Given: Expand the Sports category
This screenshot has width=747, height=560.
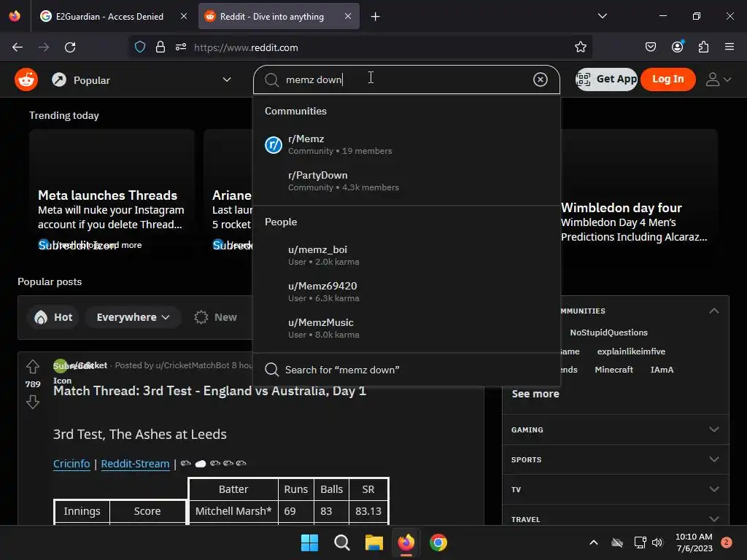Looking at the screenshot, I should (616, 459).
